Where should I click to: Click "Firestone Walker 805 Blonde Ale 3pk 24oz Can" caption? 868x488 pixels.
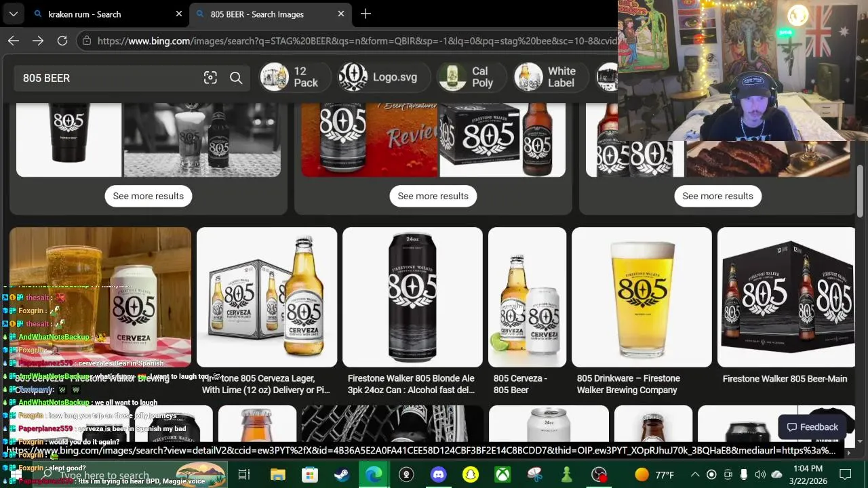pyautogui.click(x=411, y=384)
